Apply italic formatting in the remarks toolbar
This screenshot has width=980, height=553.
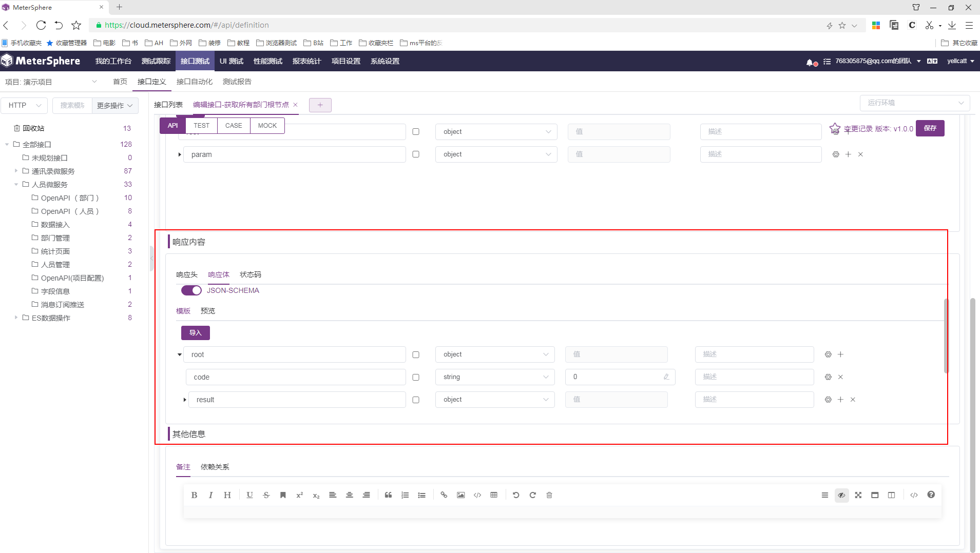coord(210,495)
